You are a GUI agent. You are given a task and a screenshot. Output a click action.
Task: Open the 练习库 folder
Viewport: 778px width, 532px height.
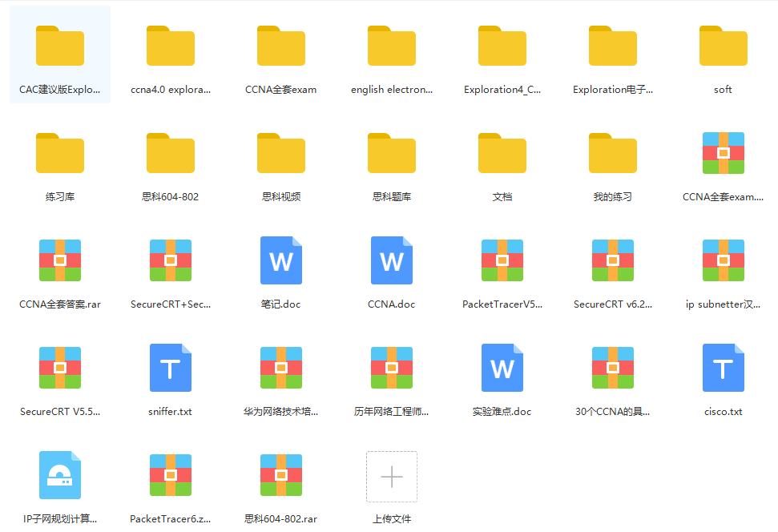60,153
